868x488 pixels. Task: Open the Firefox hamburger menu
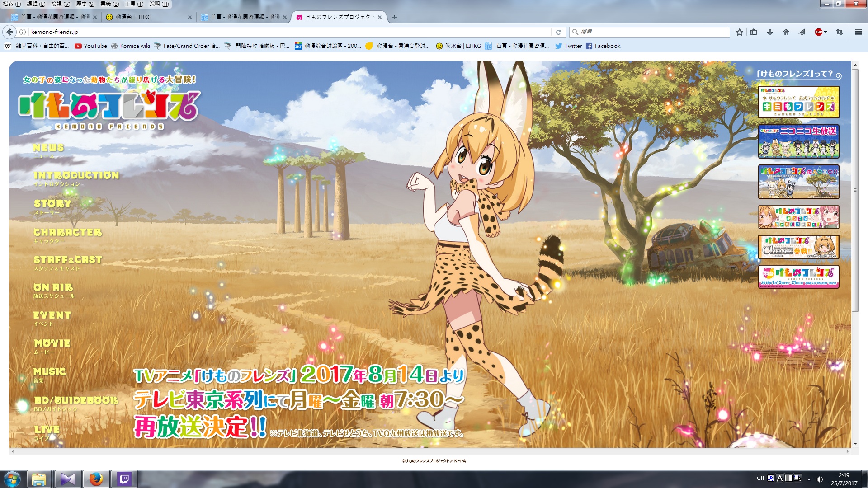tap(858, 32)
